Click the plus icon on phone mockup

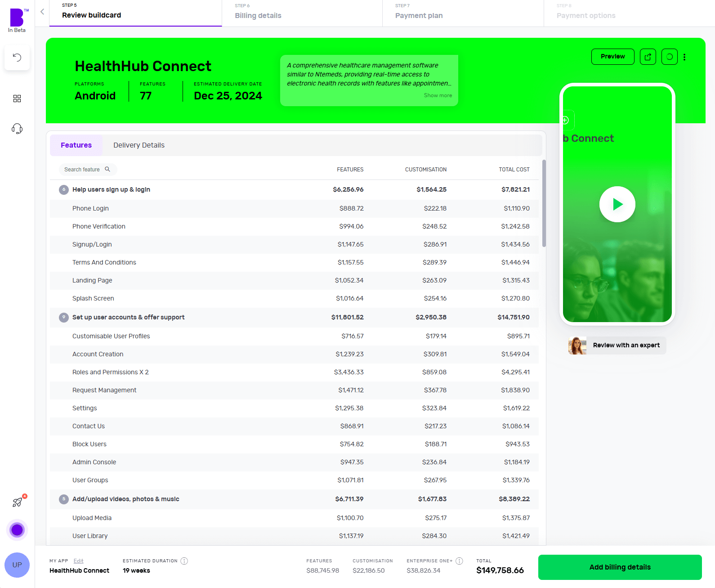566,120
